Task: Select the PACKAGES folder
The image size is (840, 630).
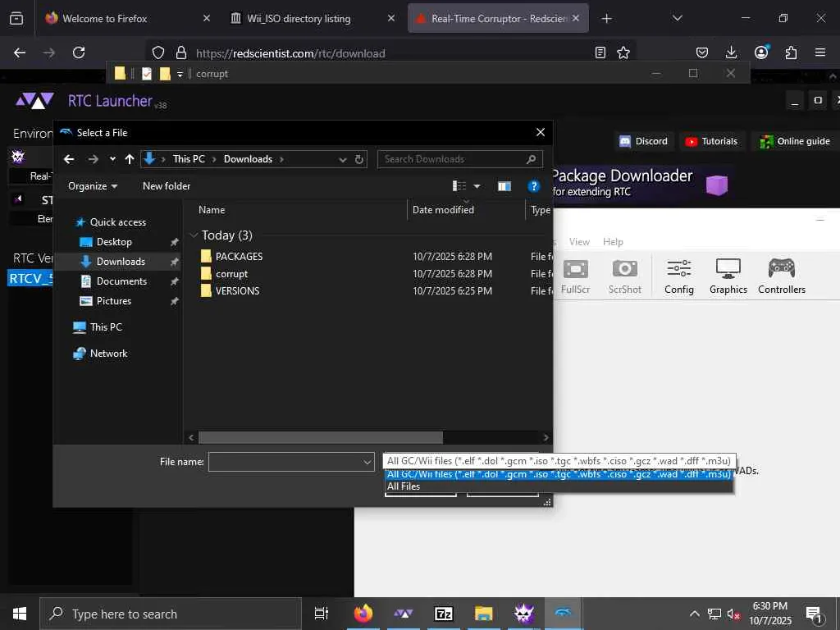Action: click(x=239, y=257)
